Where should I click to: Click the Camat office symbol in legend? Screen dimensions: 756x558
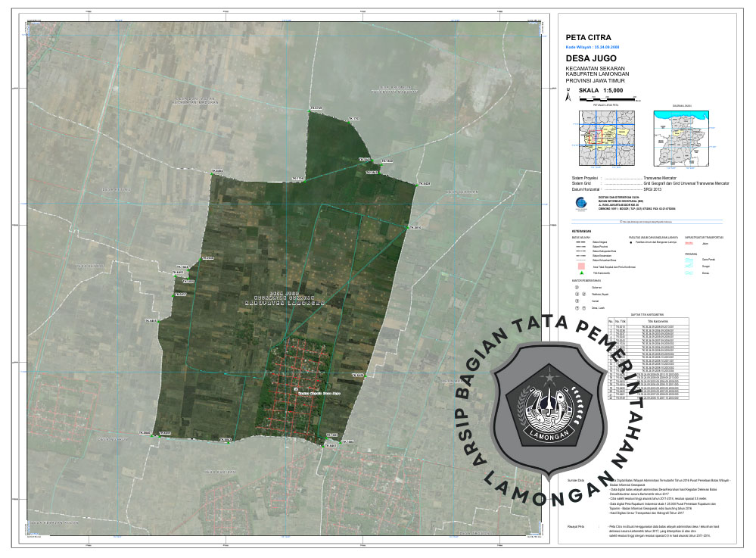tap(577, 301)
